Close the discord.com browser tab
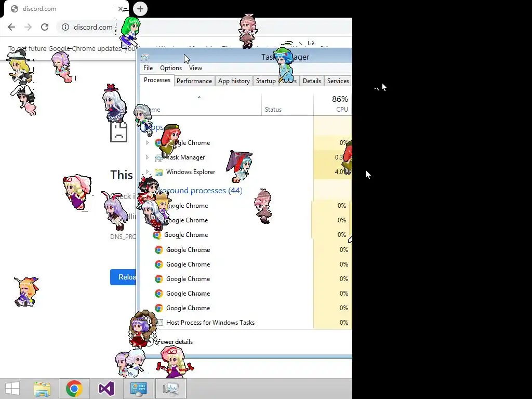The image size is (532, 399). click(120, 9)
